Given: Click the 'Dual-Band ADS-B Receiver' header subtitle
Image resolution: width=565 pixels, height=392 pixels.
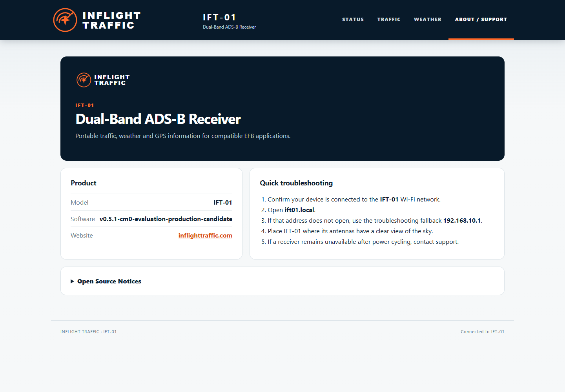Looking at the screenshot, I should point(229,27).
